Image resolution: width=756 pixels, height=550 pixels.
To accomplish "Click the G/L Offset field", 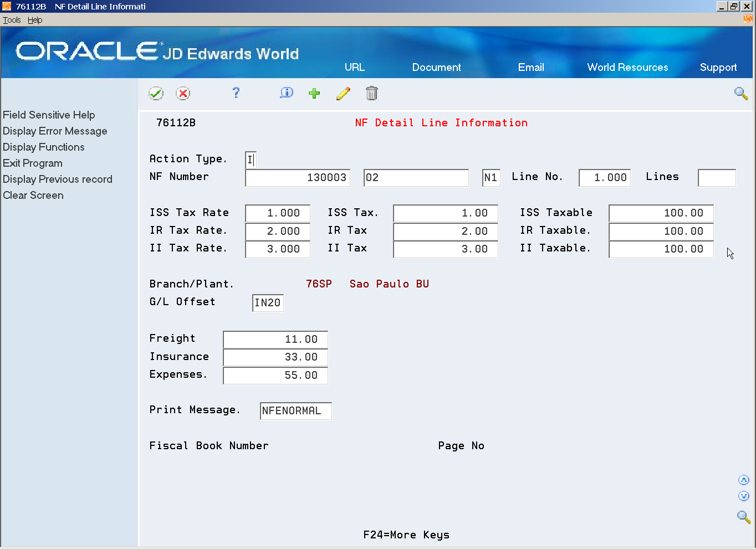I will tap(268, 303).
